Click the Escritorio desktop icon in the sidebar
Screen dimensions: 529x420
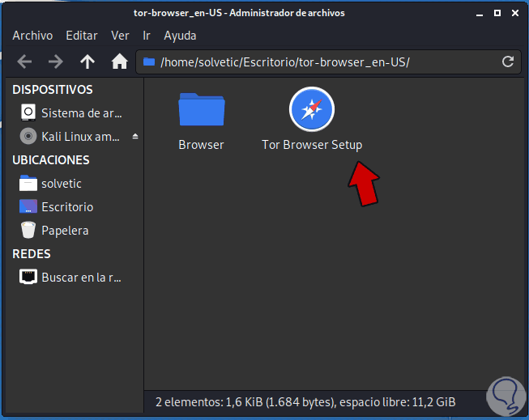(28, 206)
